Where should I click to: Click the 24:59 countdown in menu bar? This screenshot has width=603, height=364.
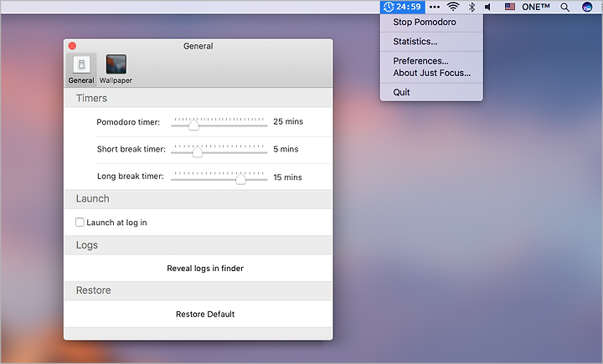point(409,7)
